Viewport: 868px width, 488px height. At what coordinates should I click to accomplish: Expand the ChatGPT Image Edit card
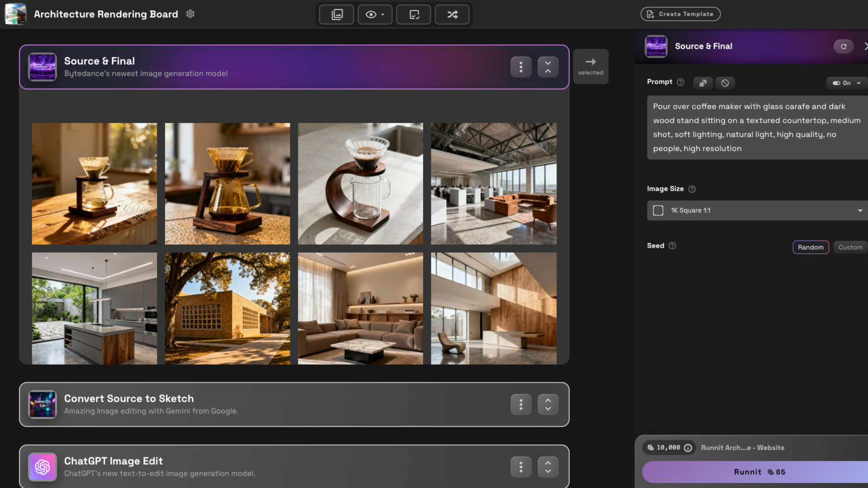[548, 467]
